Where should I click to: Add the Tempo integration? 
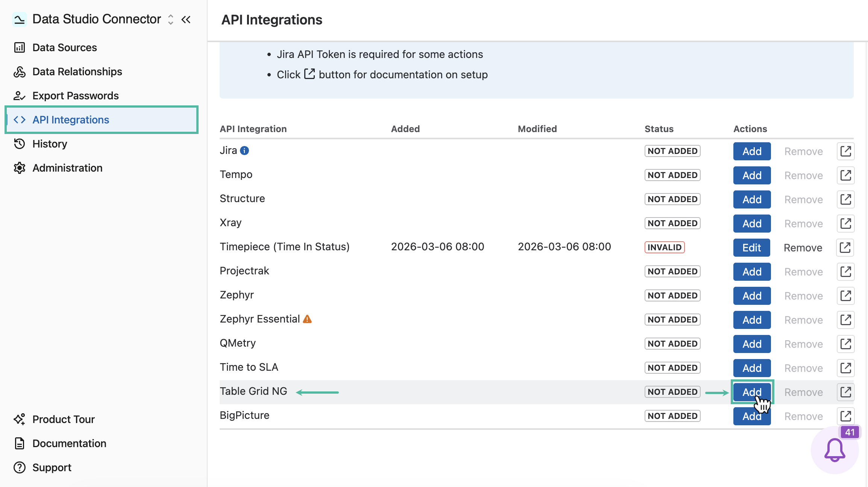click(x=752, y=175)
